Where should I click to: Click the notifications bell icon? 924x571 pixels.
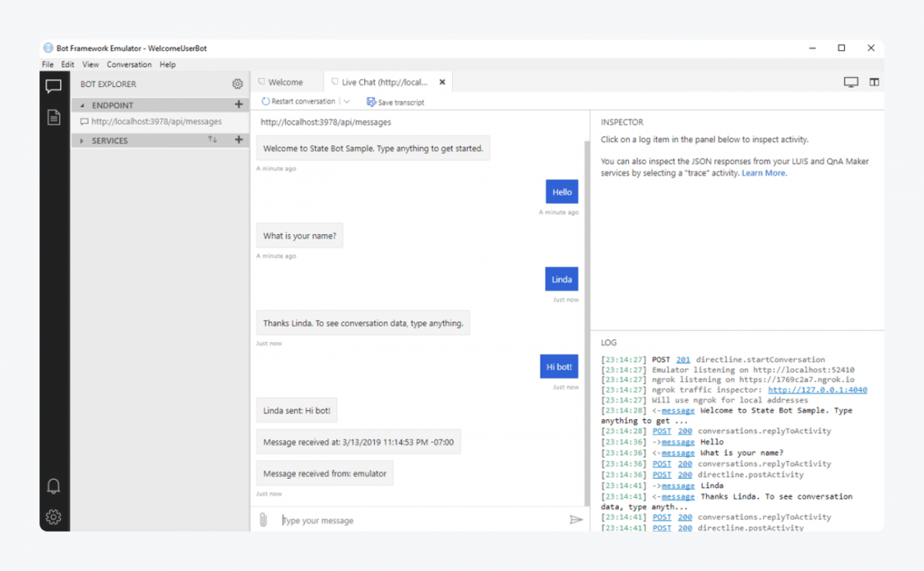(53, 486)
